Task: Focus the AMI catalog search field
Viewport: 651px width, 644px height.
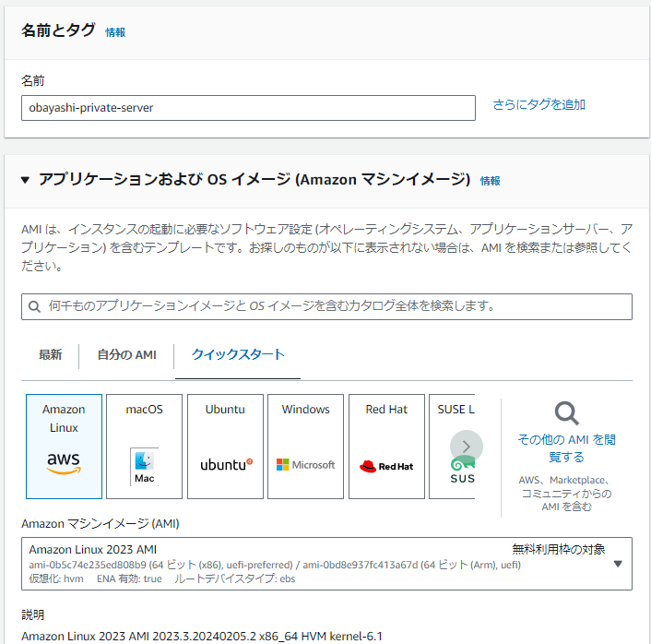Action: tap(326, 306)
